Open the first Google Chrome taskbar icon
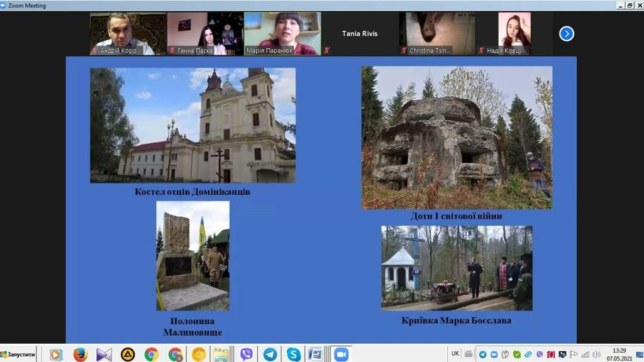The height and width of the screenshot is (362, 644). pos(152,354)
